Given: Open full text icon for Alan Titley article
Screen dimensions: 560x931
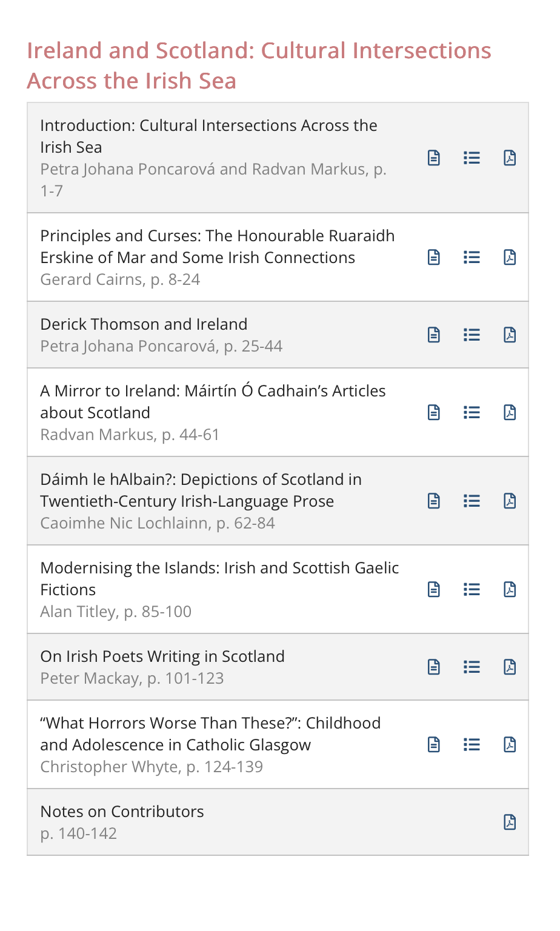Looking at the screenshot, I should point(434,590).
